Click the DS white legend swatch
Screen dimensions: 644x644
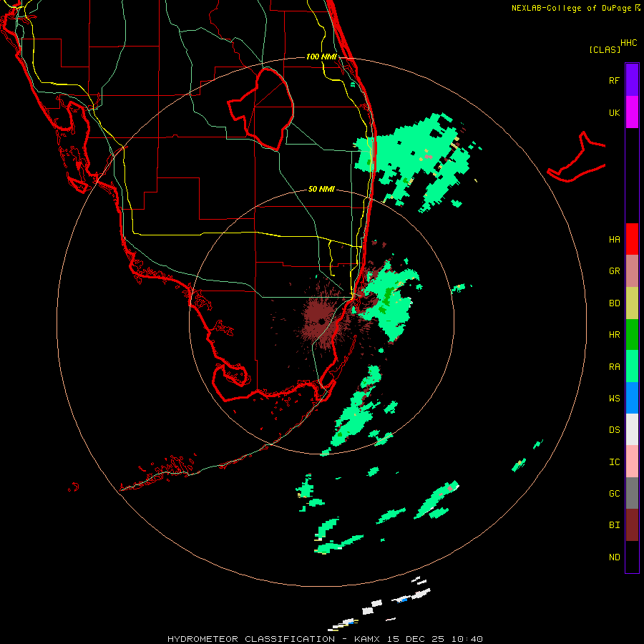632,429
